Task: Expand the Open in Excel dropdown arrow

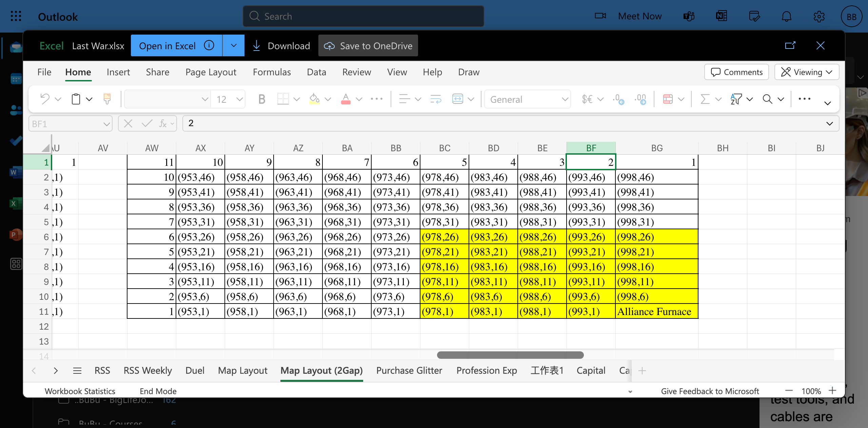Action: [x=234, y=45]
